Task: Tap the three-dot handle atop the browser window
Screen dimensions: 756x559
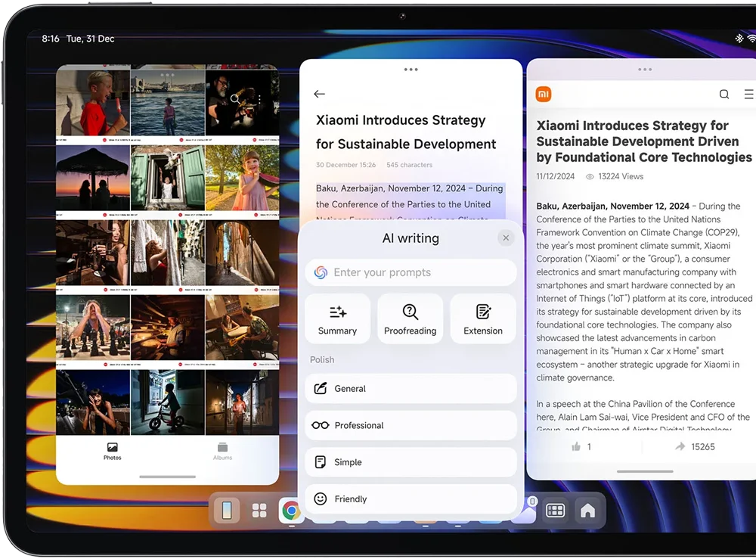Action: 645,70
